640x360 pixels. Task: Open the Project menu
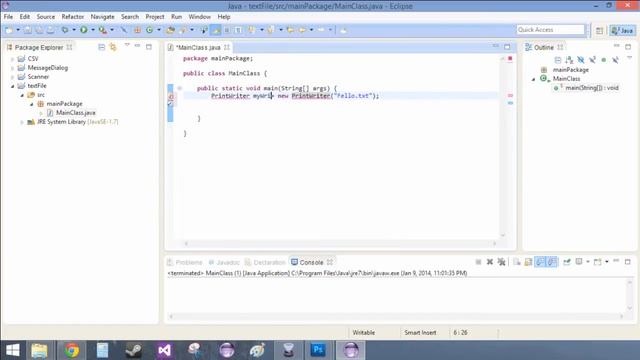[x=155, y=17]
